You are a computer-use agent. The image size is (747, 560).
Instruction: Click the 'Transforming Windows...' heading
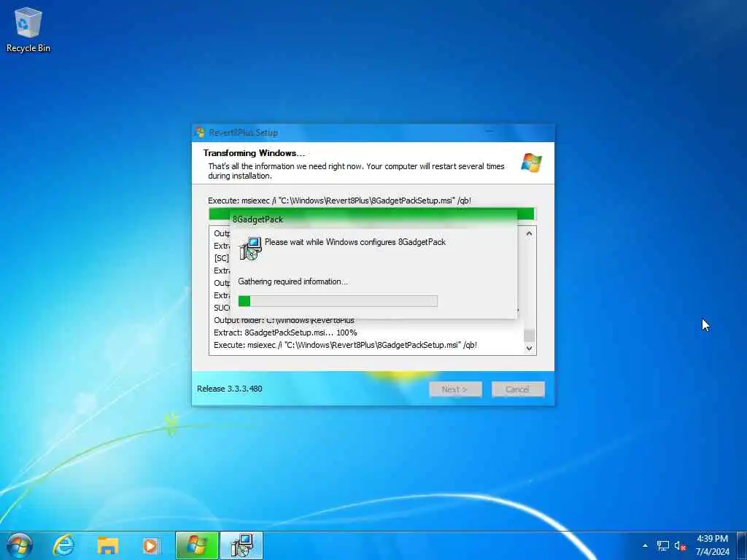coord(254,153)
